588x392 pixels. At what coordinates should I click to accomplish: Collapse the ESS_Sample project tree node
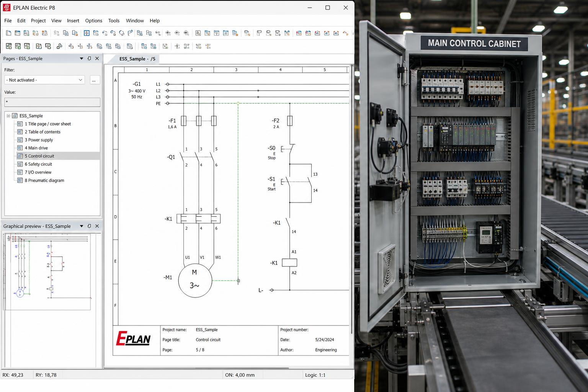pyautogui.click(x=8, y=116)
